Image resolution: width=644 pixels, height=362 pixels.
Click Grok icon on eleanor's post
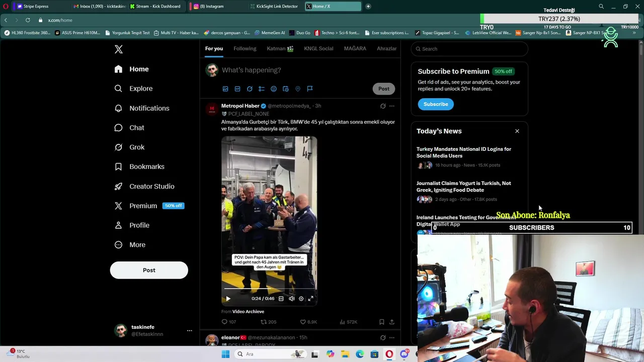[383, 338]
